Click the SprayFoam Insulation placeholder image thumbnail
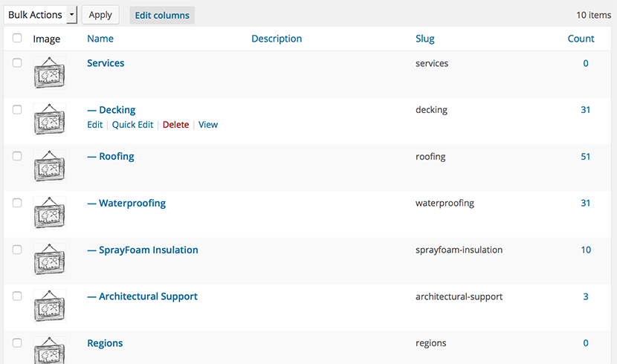The width and height of the screenshot is (617, 364). pyautogui.click(x=50, y=259)
